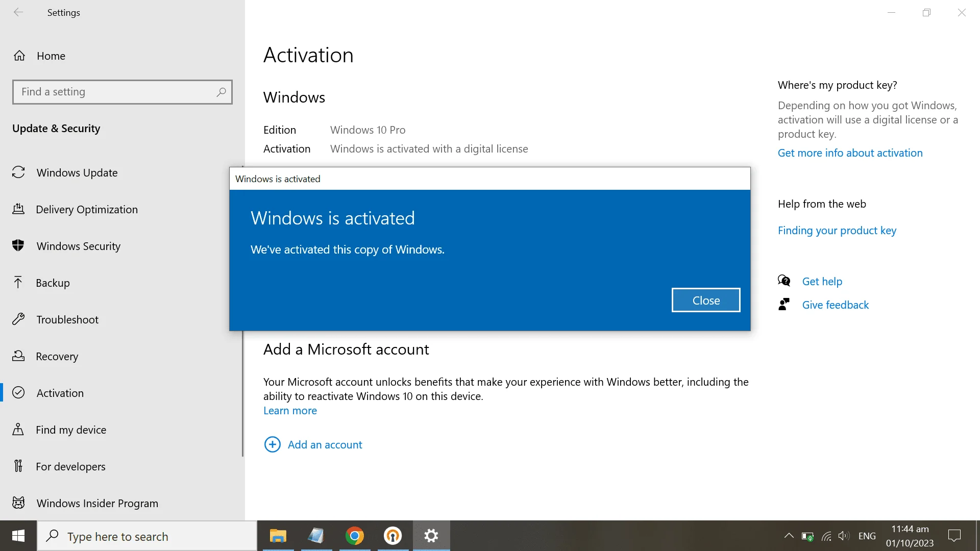This screenshot has width=980, height=551.
Task: Click the Settings gear in taskbar
Action: pos(431,536)
